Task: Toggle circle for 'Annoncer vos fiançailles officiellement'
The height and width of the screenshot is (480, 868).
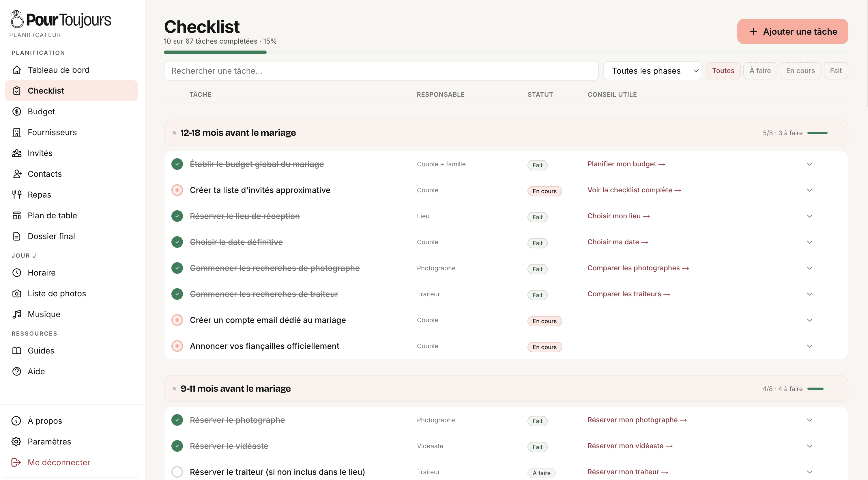Action: coord(177,346)
